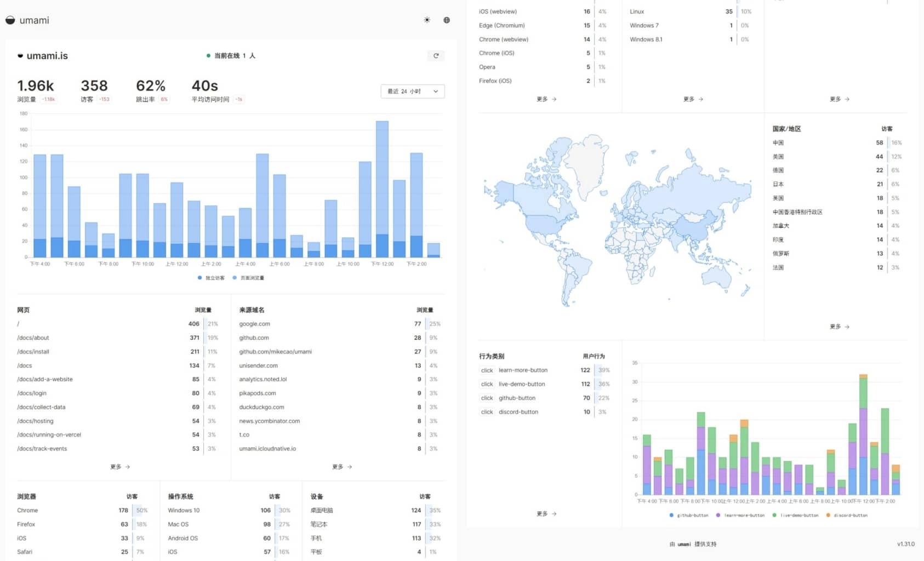Filter by 中国 country row
This screenshot has height=561, width=924.
click(837, 142)
